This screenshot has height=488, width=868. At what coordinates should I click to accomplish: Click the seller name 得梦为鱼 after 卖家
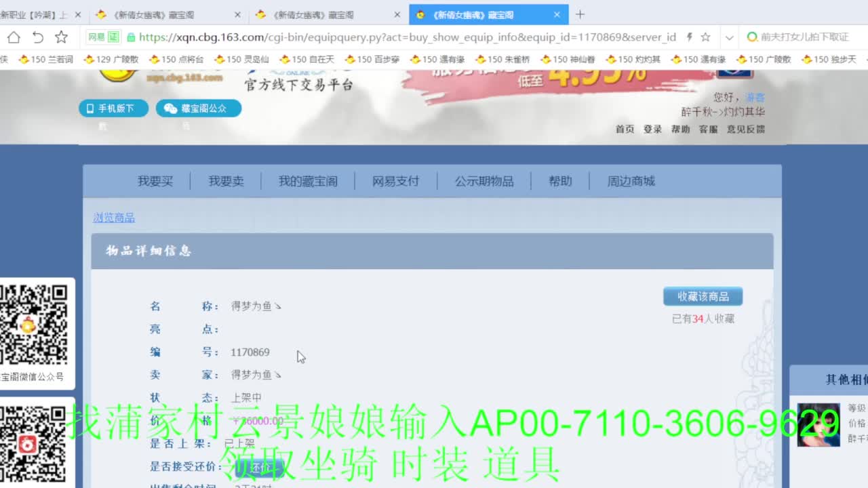coord(256,374)
